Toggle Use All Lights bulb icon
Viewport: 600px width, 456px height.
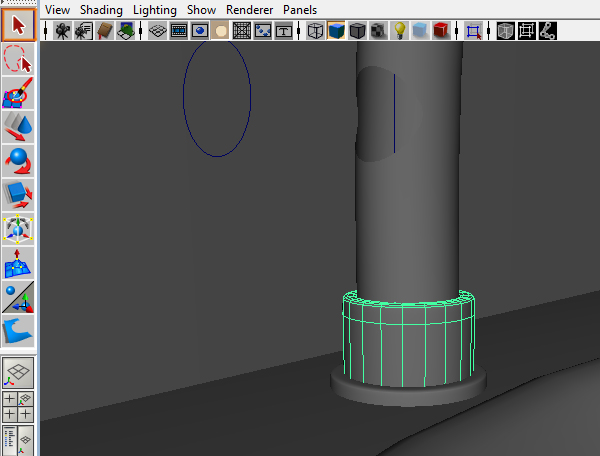point(399,31)
